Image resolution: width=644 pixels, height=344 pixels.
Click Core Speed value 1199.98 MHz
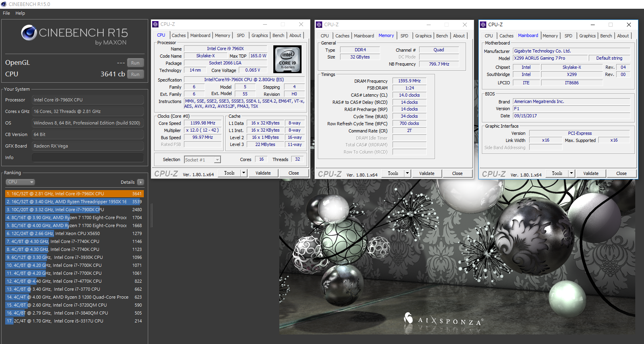click(203, 123)
